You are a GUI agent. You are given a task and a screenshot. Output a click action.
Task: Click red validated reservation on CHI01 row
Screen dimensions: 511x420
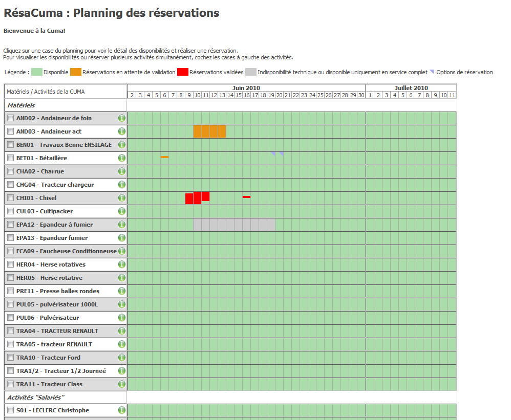pos(197,198)
